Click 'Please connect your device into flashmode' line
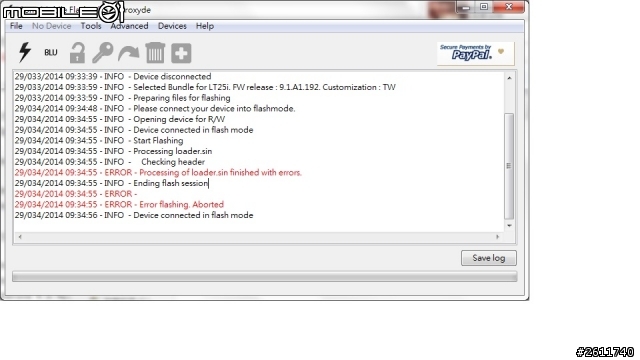 tap(155, 109)
